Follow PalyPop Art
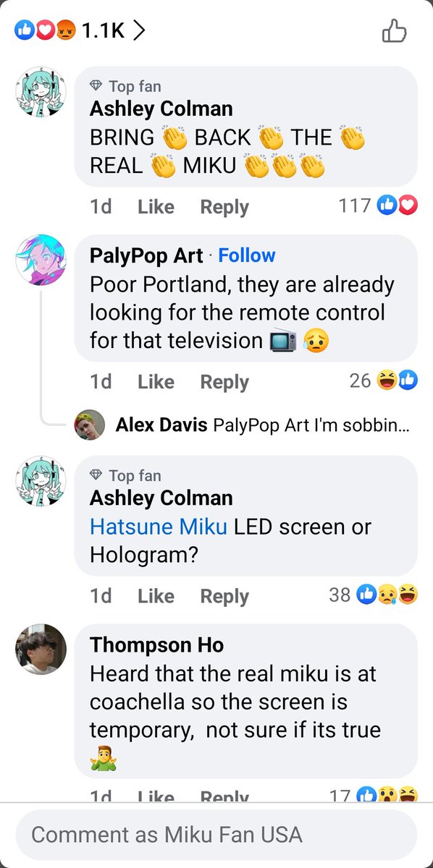The height and width of the screenshot is (868, 433). (247, 255)
